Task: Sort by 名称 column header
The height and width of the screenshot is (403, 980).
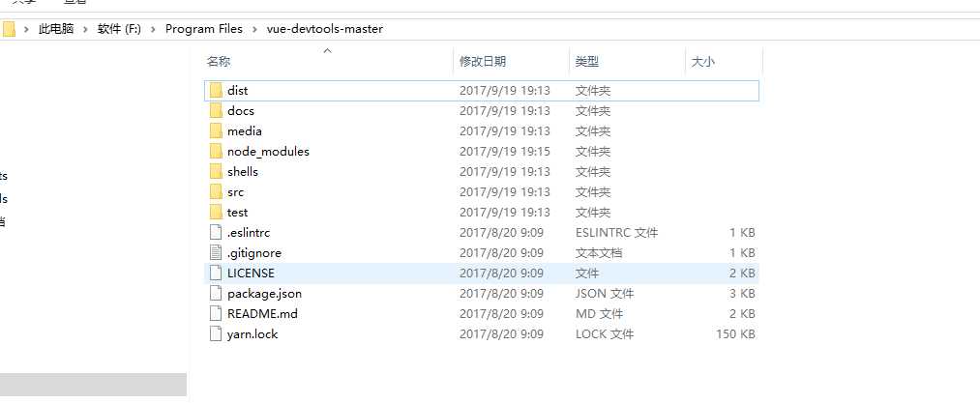Action: [x=218, y=61]
